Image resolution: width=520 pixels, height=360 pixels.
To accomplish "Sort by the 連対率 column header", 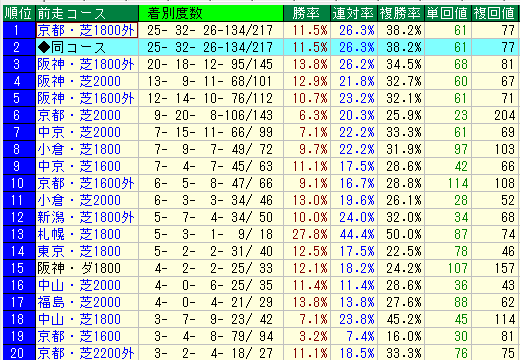I will [354, 14].
